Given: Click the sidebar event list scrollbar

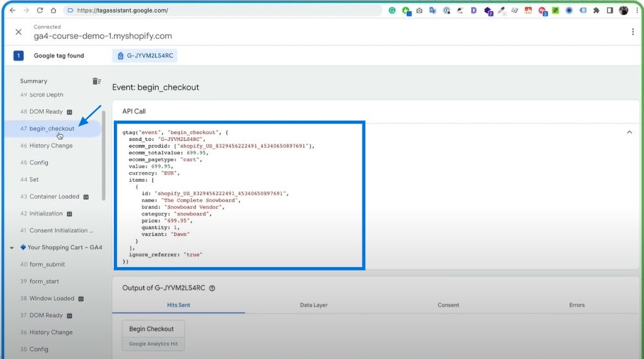Looking at the screenshot, I should click(x=104, y=156).
